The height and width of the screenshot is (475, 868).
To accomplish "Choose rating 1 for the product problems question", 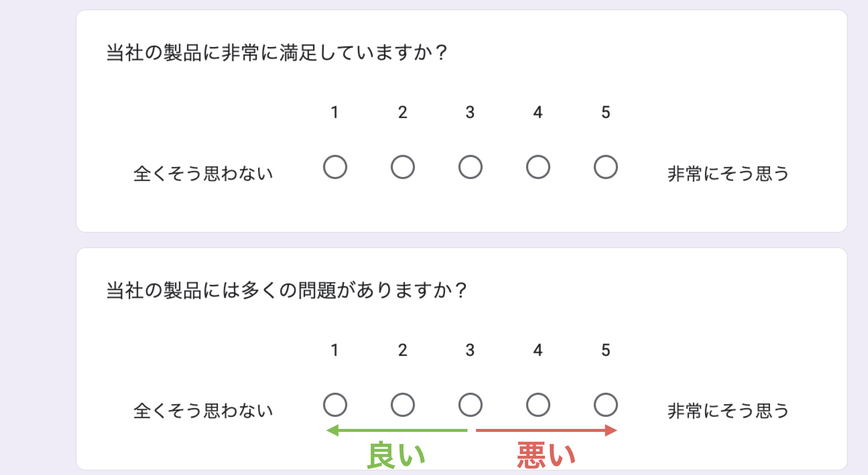I will 335,405.
